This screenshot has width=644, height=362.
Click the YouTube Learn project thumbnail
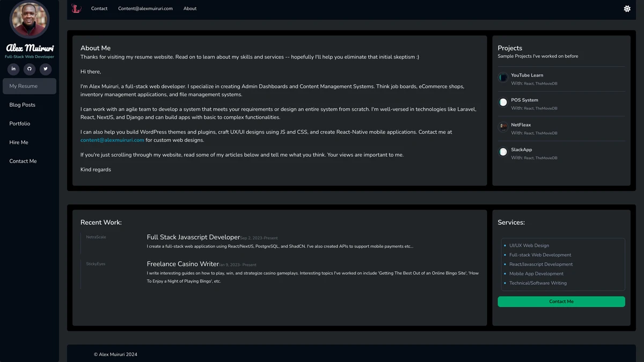pyautogui.click(x=503, y=78)
